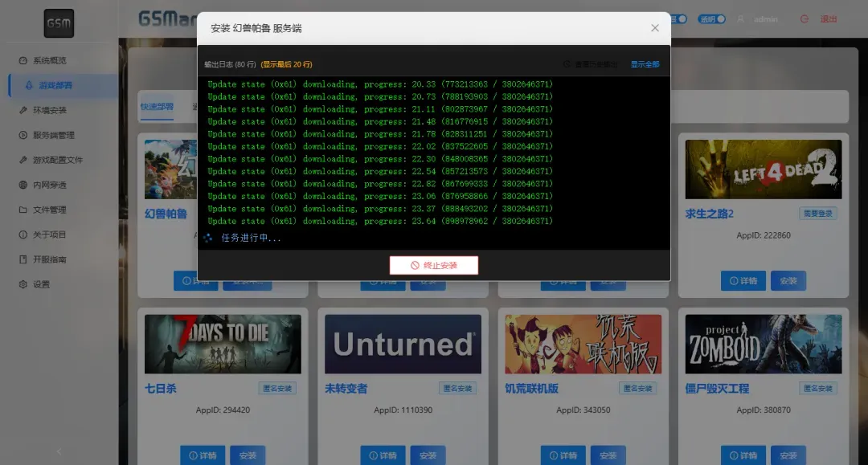Click the AppID: 294420 text
868x465 pixels.
(x=223, y=410)
